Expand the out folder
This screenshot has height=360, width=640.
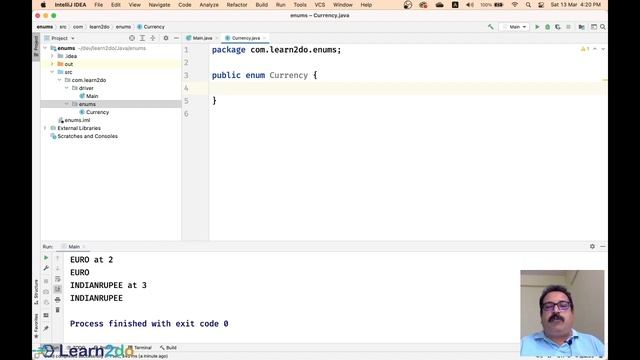pyautogui.click(x=52, y=64)
